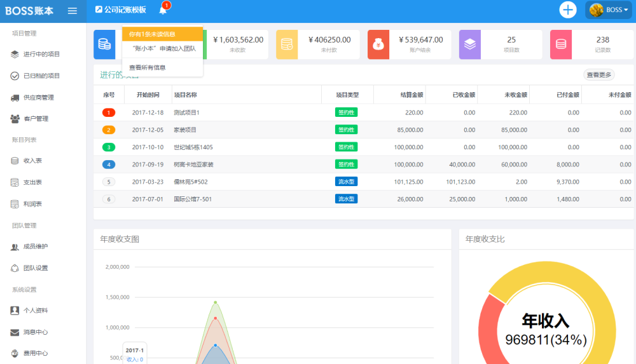Open 已归档的项目 in sidebar
Screen dimensions: 636x364
[x=41, y=76]
